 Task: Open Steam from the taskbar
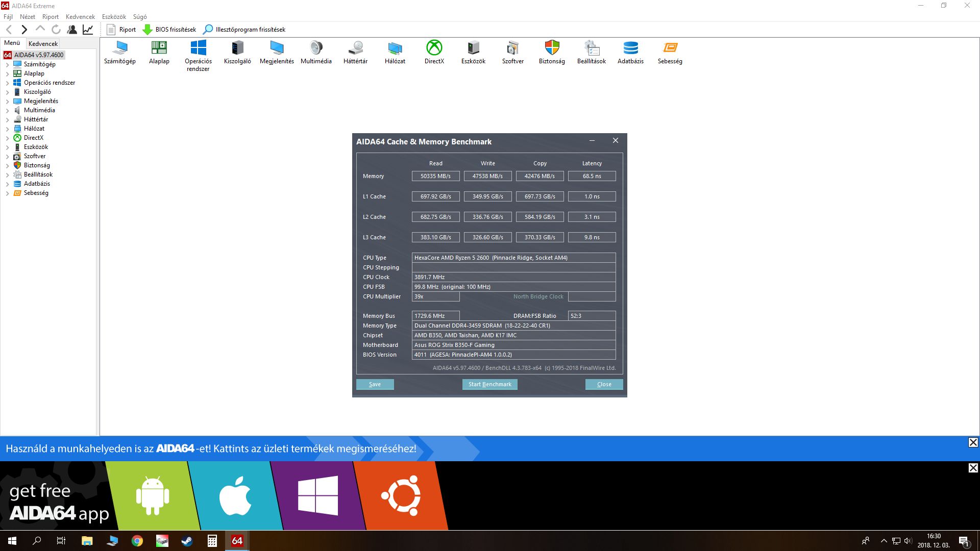pyautogui.click(x=187, y=541)
